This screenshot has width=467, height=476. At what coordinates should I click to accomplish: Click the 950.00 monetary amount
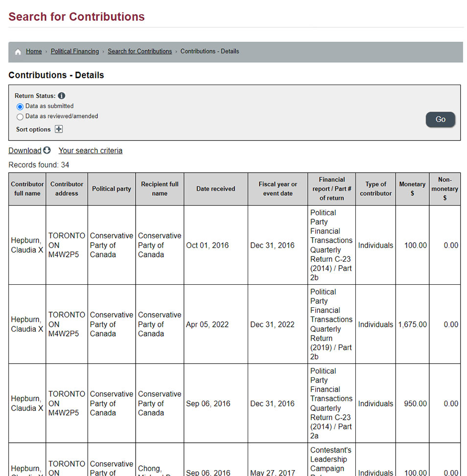pyautogui.click(x=415, y=404)
